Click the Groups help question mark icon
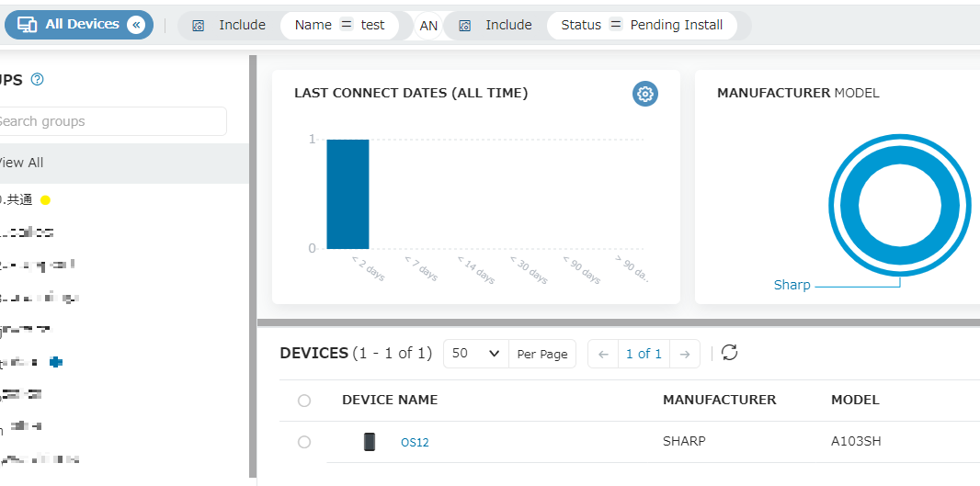 pos(38,79)
